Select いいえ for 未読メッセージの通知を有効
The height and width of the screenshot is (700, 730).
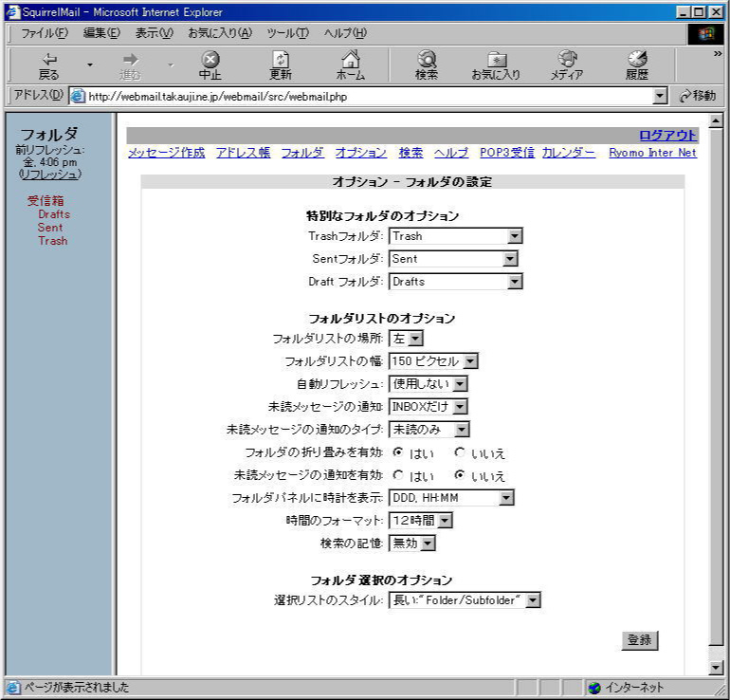coord(460,474)
